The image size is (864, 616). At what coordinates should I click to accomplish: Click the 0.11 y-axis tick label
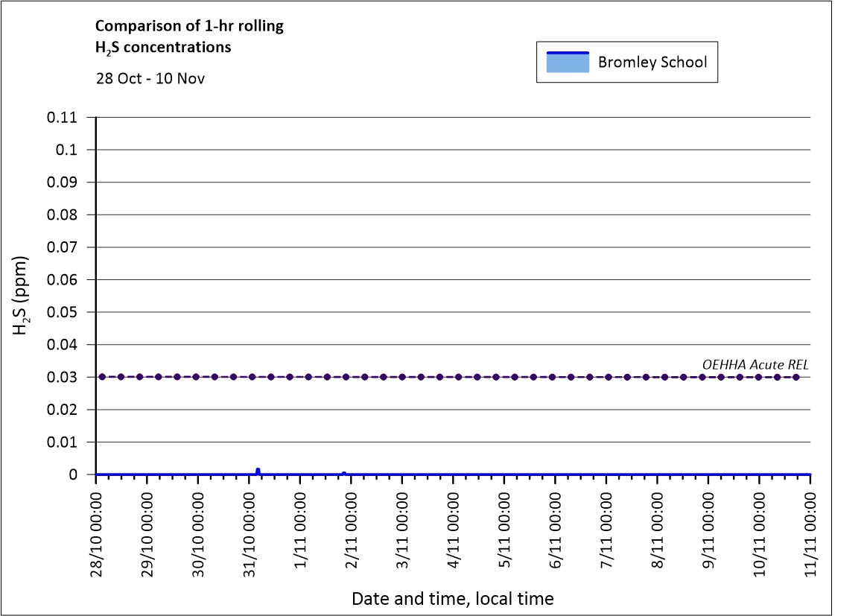pyautogui.click(x=63, y=117)
